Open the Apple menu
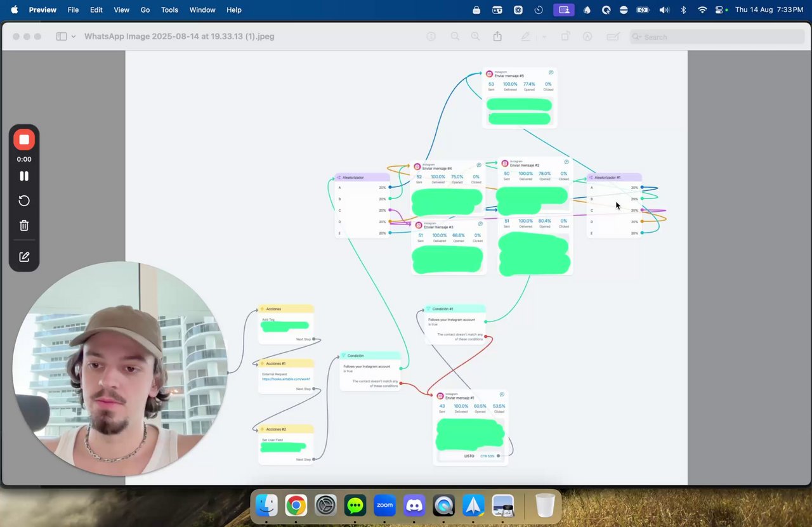The height and width of the screenshot is (527, 812). point(14,10)
